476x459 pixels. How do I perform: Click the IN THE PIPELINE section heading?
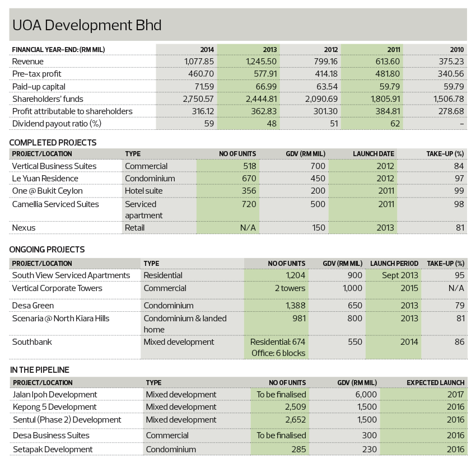point(40,370)
